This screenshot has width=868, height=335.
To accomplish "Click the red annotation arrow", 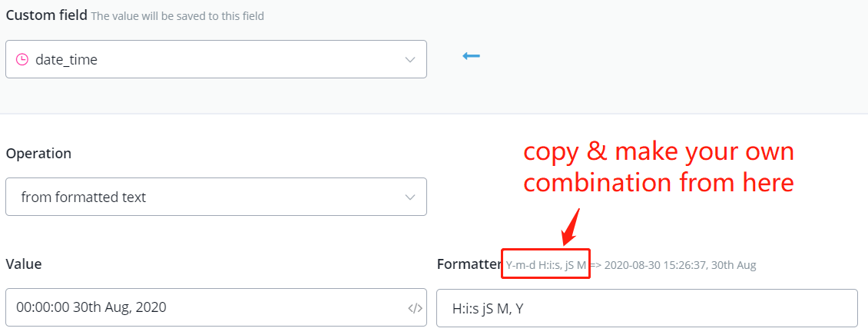I will click(x=571, y=227).
